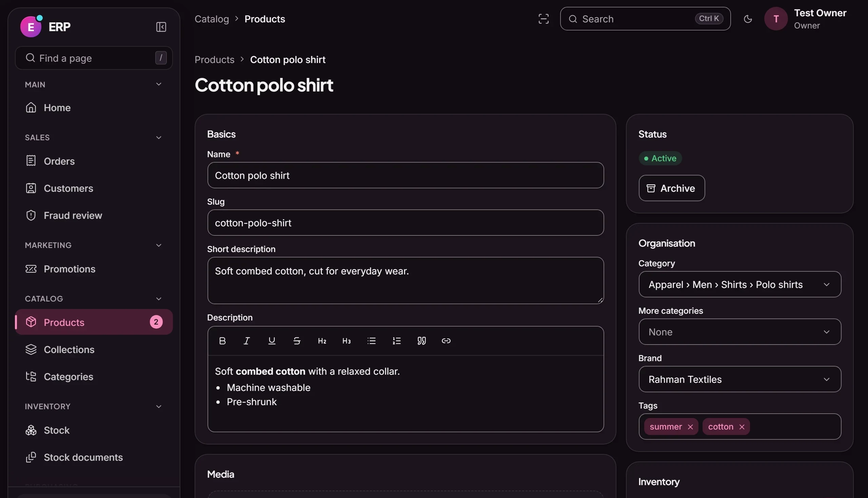Screen dimensions: 868x498
Task: Click the barcode scan icon in header
Action: point(544,19)
